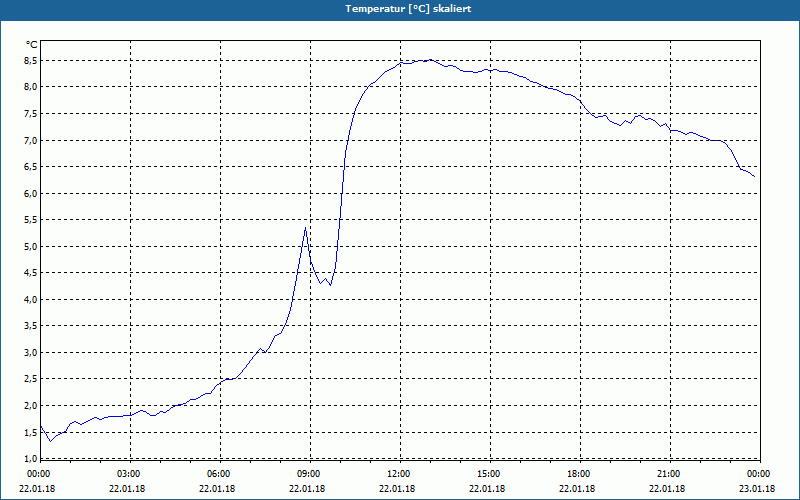Click the 15:00 time axis label

(x=488, y=474)
